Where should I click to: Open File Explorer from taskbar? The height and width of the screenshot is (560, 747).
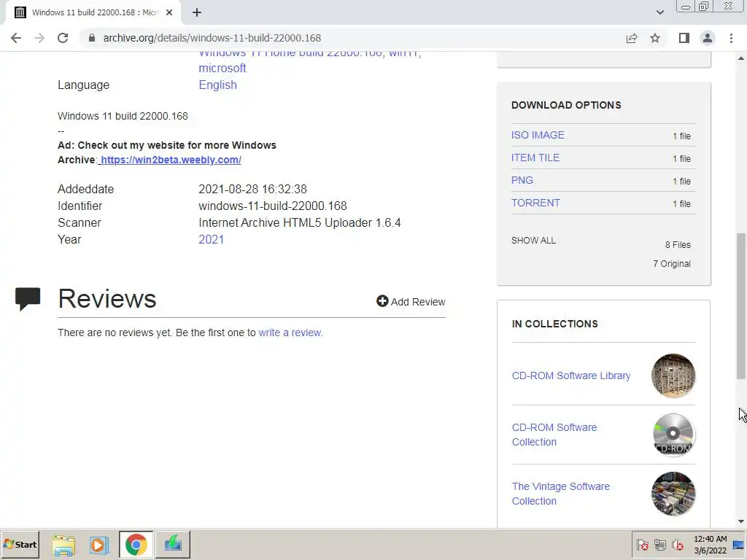click(x=63, y=545)
